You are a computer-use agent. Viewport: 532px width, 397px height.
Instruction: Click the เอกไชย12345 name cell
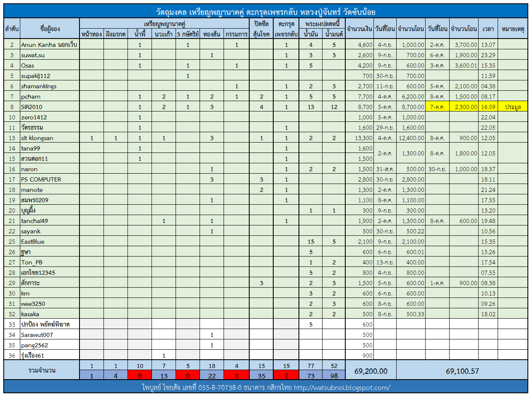click(50, 273)
